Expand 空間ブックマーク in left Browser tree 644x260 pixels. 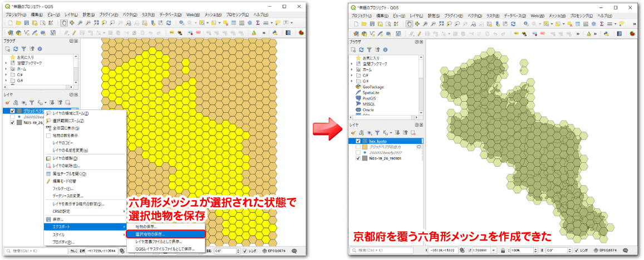point(6,63)
